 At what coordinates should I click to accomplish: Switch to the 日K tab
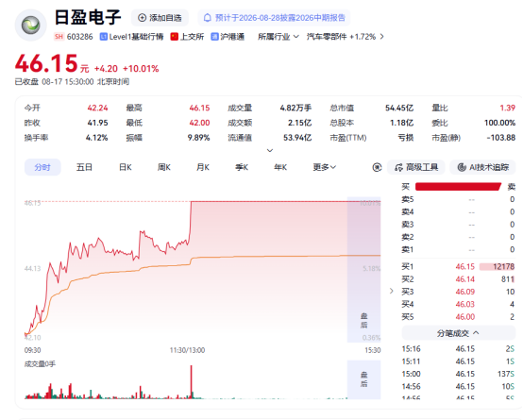125,167
